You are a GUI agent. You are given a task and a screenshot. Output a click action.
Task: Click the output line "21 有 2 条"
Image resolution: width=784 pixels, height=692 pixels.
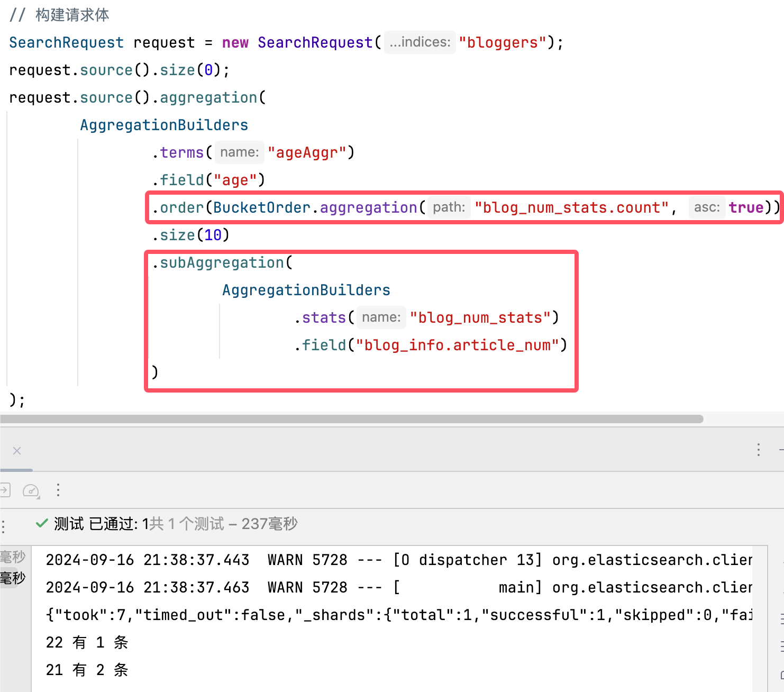87,670
